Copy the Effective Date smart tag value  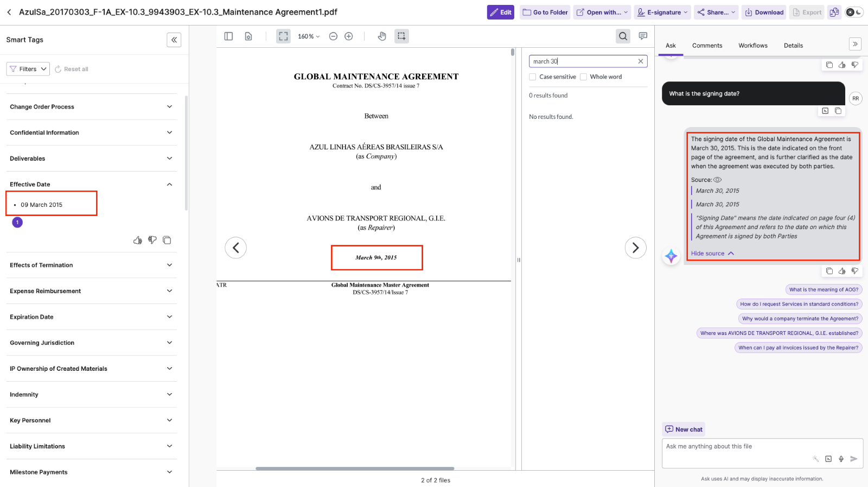(167, 240)
